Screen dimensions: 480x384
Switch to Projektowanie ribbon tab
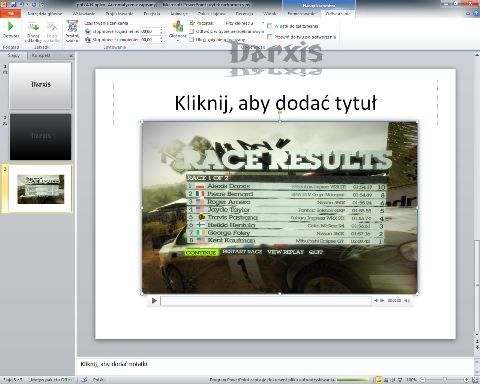(119, 14)
